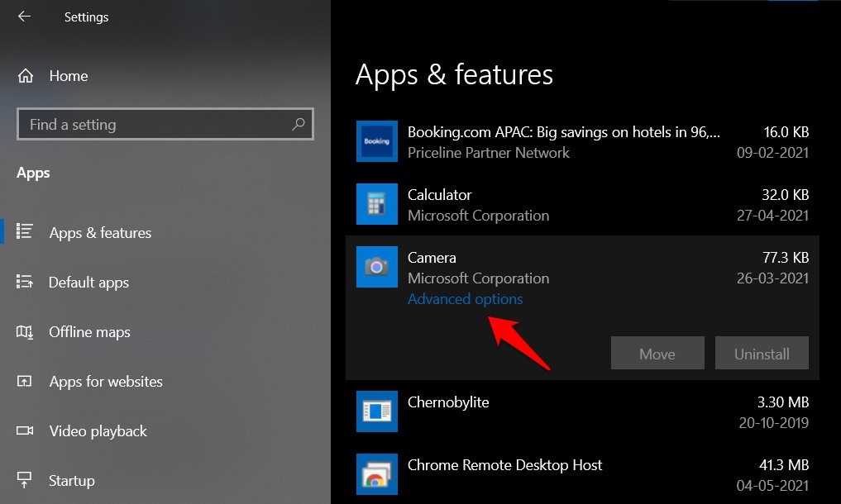Select the Camera app name

tap(432, 257)
